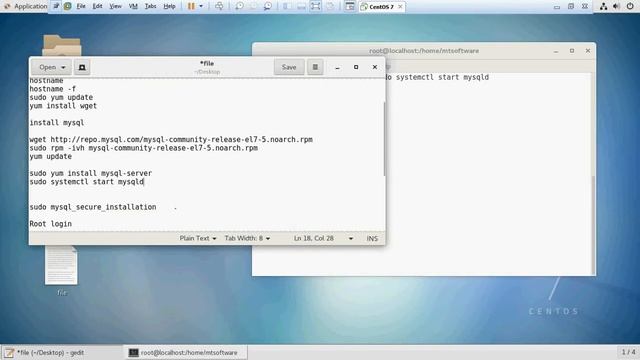Click the volume speaker icon in the top panel
Screen dimensions: 640x360
(x=616, y=6)
